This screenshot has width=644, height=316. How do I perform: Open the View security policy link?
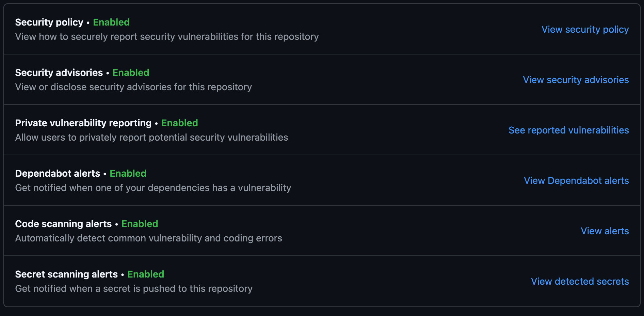tap(585, 29)
